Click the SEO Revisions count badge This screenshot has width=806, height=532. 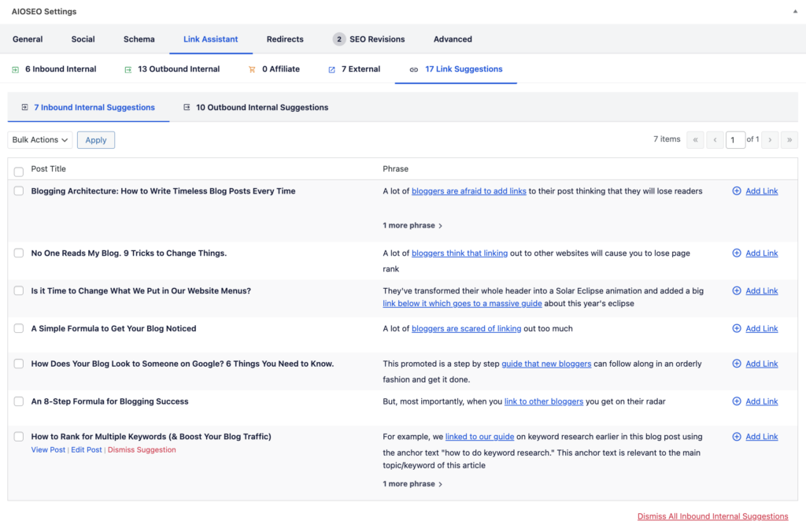pos(339,39)
